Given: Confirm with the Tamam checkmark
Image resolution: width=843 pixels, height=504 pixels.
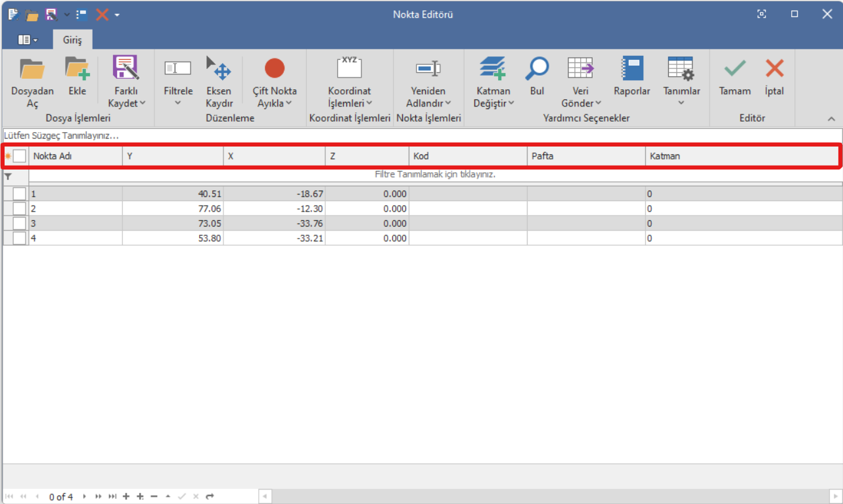Looking at the screenshot, I should click(735, 68).
